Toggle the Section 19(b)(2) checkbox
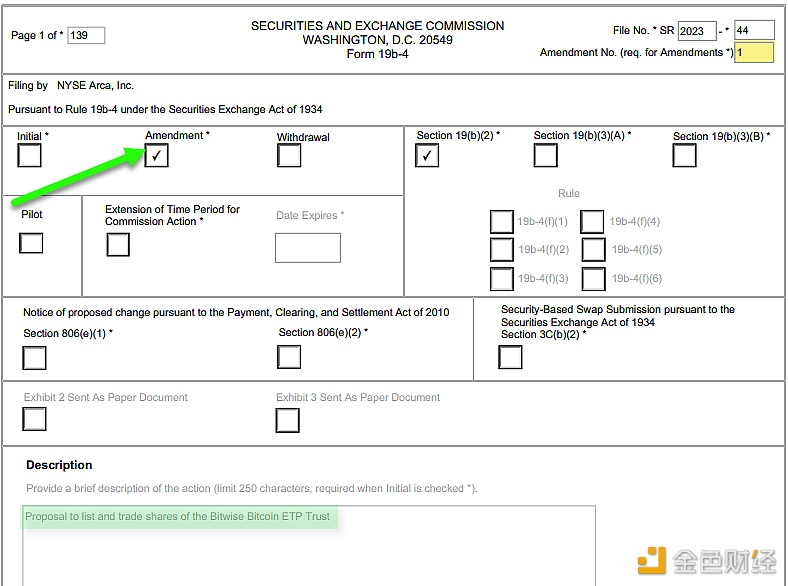Image resolution: width=788 pixels, height=586 pixels. coord(427,155)
